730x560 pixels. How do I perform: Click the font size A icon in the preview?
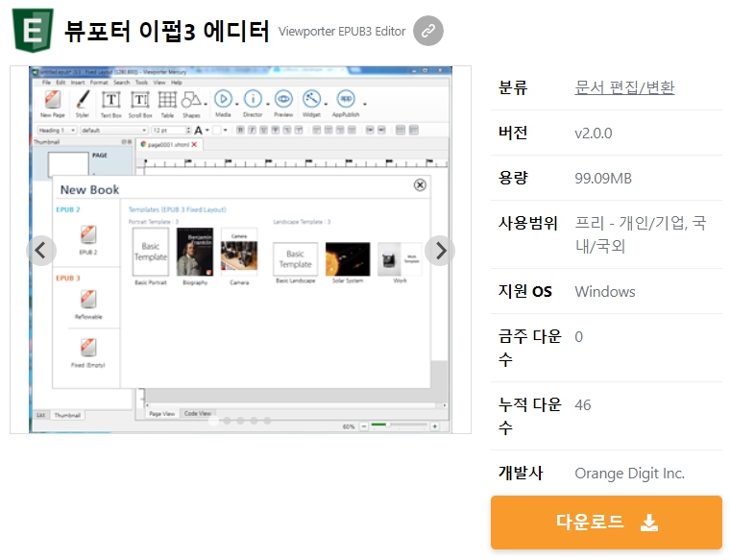coord(198,131)
